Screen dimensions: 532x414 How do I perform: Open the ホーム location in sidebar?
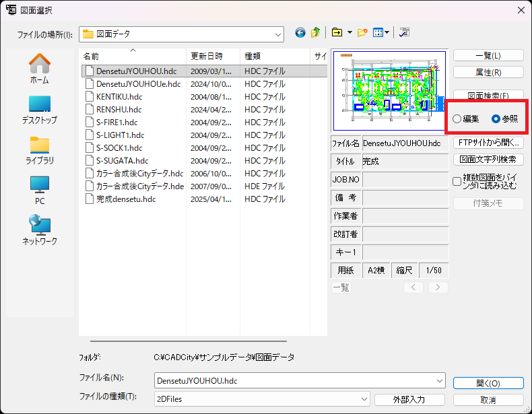coord(40,69)
